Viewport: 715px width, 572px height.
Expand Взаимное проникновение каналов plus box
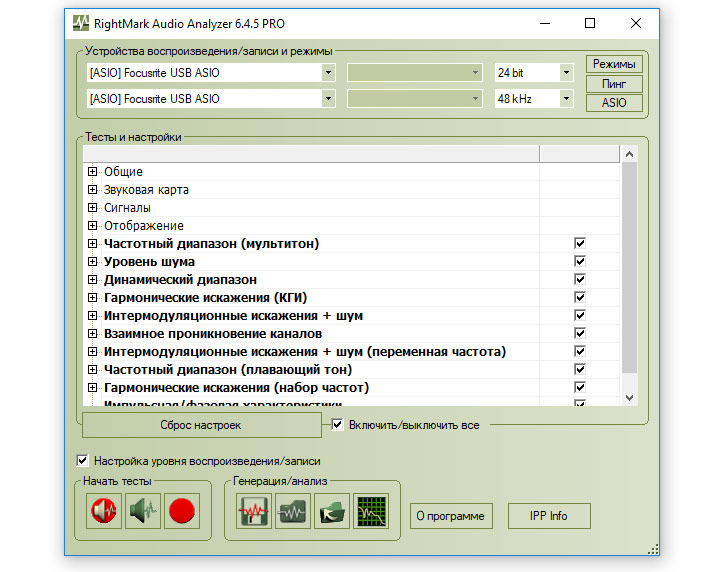click(x=93, y=333)
